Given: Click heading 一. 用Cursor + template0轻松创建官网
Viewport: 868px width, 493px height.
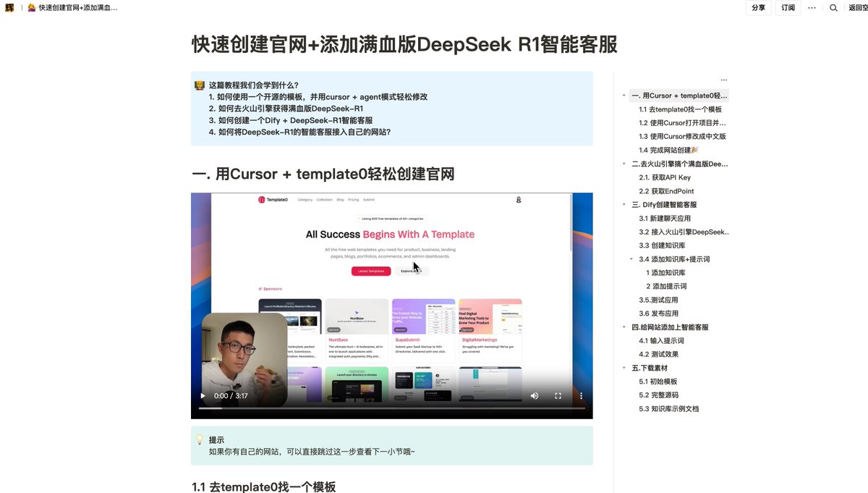Looking at the screenshot, I should 323,174.
